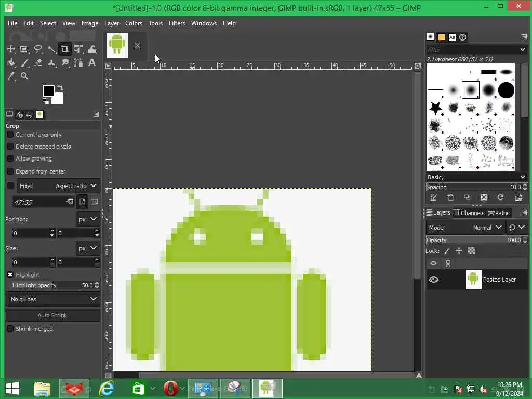Click the Refresh brushes icon
Image resolution: width=532 pixels, height=399 pixels.
pos(500,197)
